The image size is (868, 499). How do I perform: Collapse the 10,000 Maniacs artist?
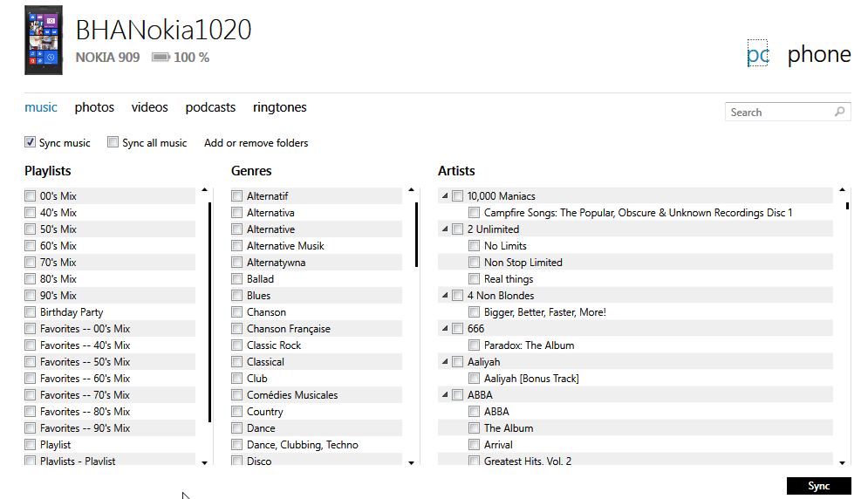(445, 196)
